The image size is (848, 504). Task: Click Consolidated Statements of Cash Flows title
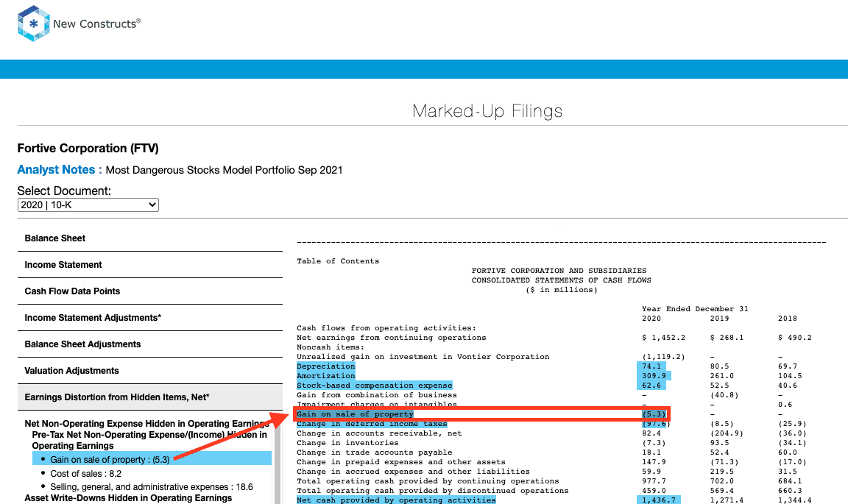coord(562,280)
